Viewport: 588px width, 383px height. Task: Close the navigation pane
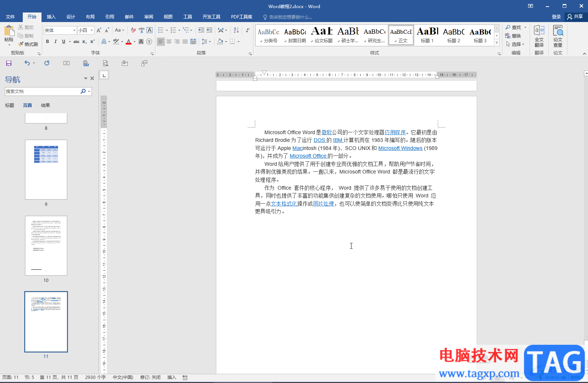coord(92,78)
